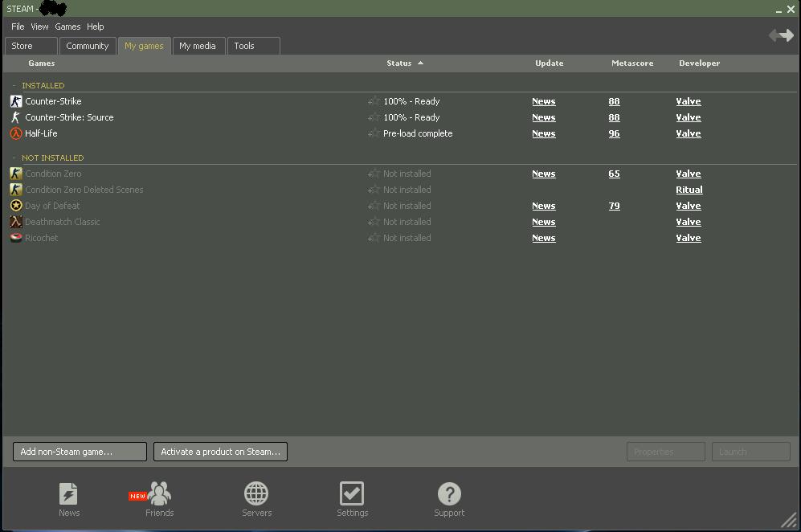The width and height of the screenshot is (801, 532).
Task: Open News link for Condition Zero
Action: click(544, 174)
